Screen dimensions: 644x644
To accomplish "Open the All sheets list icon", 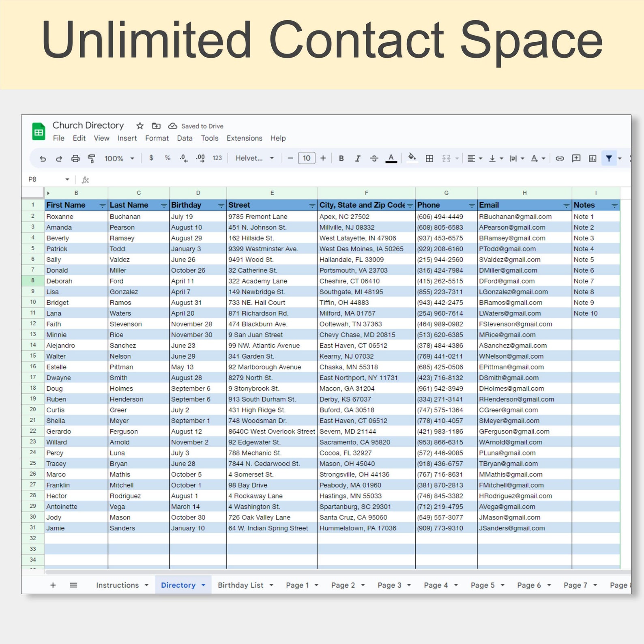I will [73, 585].
